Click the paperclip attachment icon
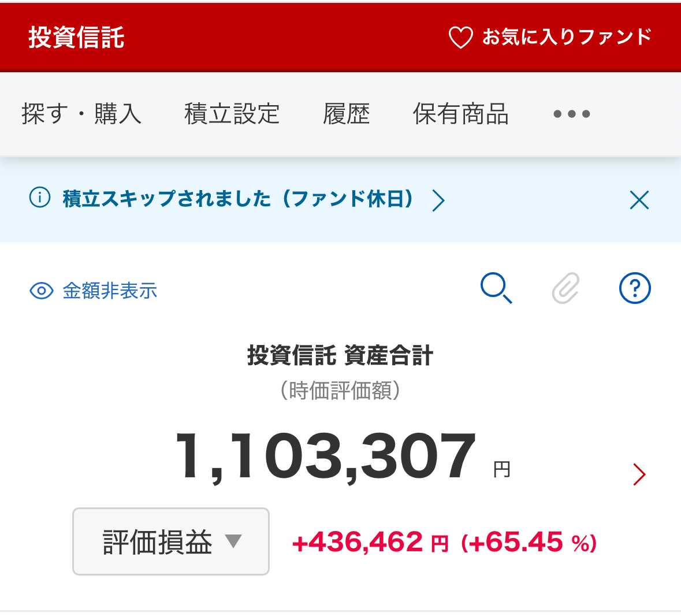Screen dimensions: 681x616 click(565, 288)
